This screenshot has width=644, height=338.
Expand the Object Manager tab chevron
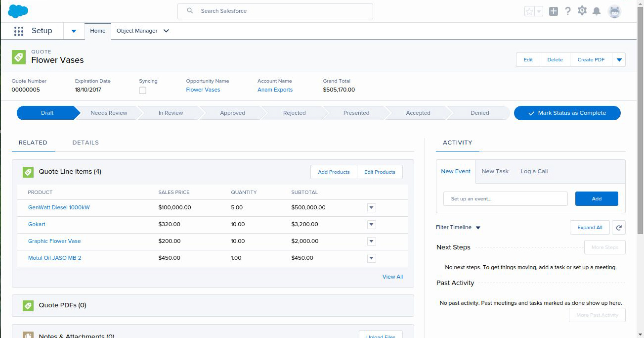click(x=166, y=31)
